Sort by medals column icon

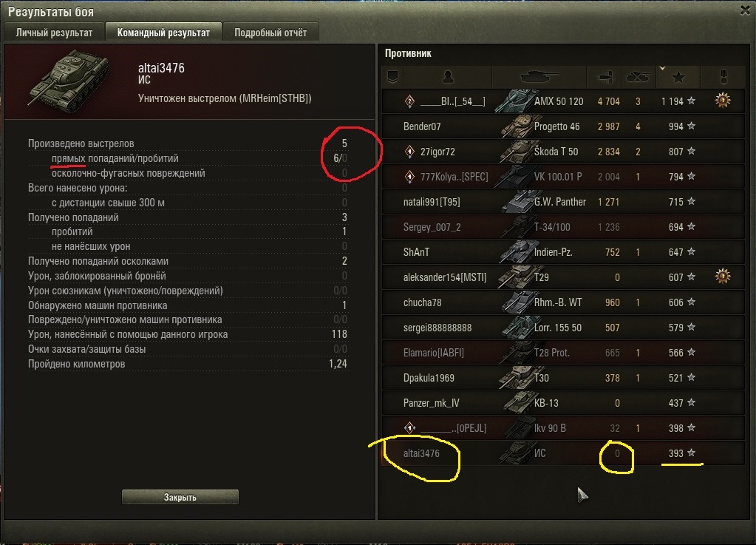point(723,77)
